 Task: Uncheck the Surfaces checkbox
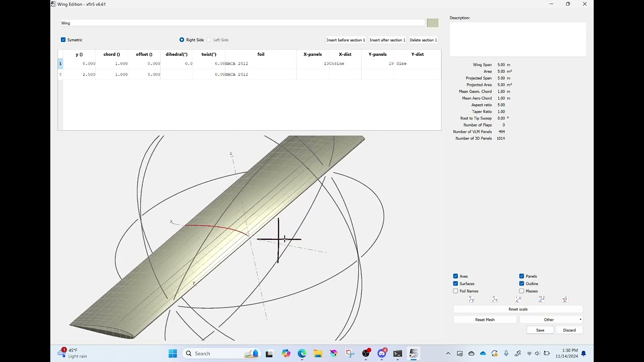click(x=455, y=284)
